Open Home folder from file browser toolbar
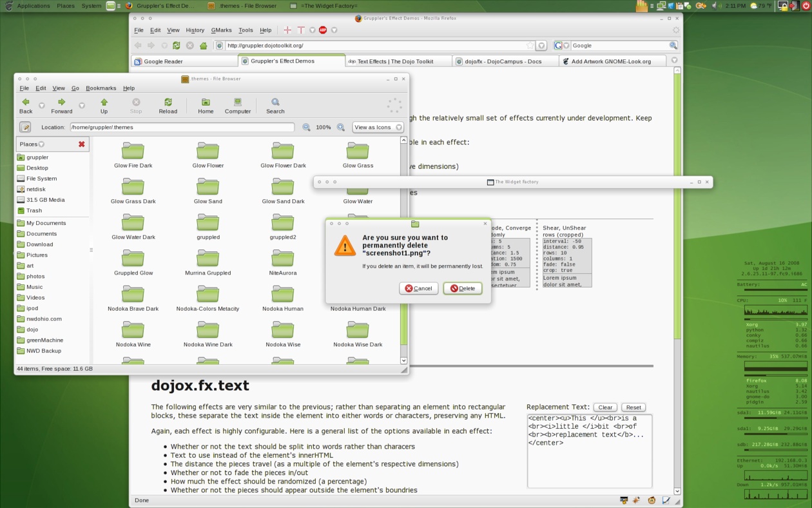The image size is (812, 508). pos(206,106)
